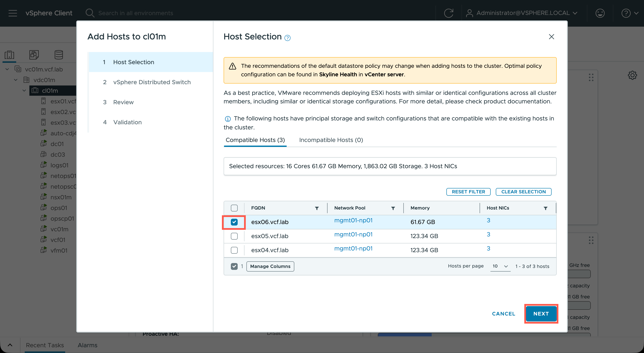The image size is (644, 353).
Task: Open the Storage inventory view icon
Action: tap(59, 55)
